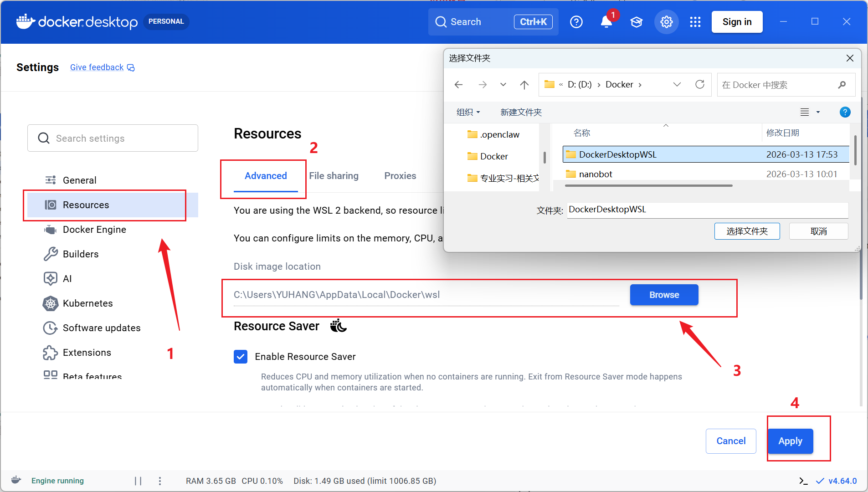Open the 组织 organize dropdown menu
Viewport: 868px width, 492px height.
click(468, 112)
